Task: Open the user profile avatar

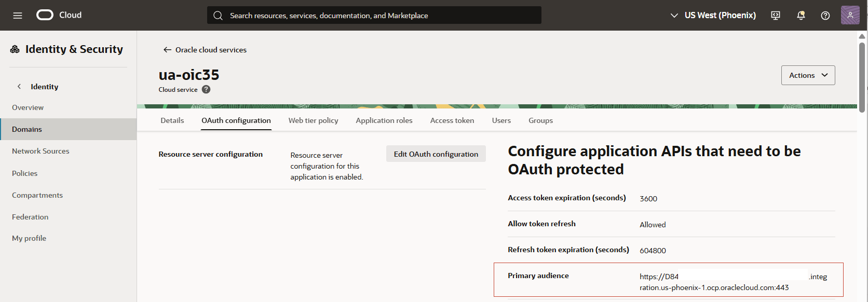Action: click(x=850, y=15)
